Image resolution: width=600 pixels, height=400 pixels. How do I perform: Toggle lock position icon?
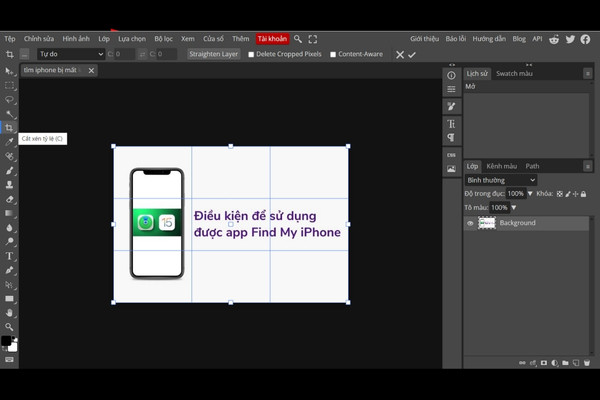[x=576, y=194]
